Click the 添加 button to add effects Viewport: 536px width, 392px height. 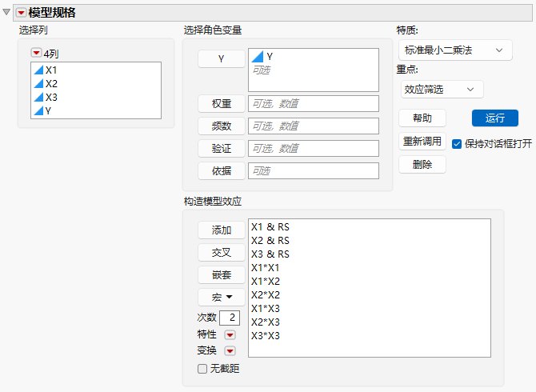coord(221,230)
